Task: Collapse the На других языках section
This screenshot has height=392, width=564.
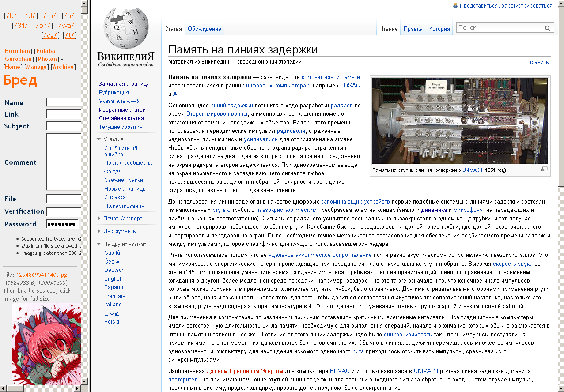Action: point(99,244)
